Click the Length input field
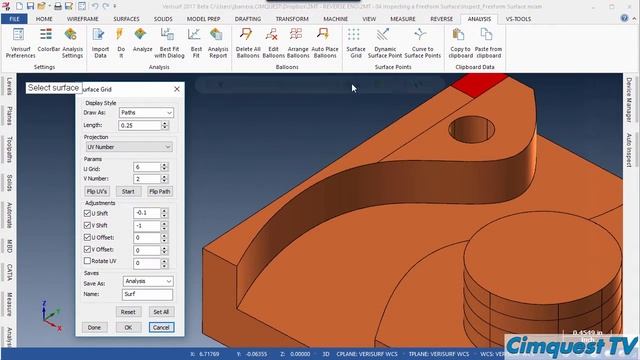The width and height of the screenshot is (640, 360). pyautogui.click(x=140, y=125)
